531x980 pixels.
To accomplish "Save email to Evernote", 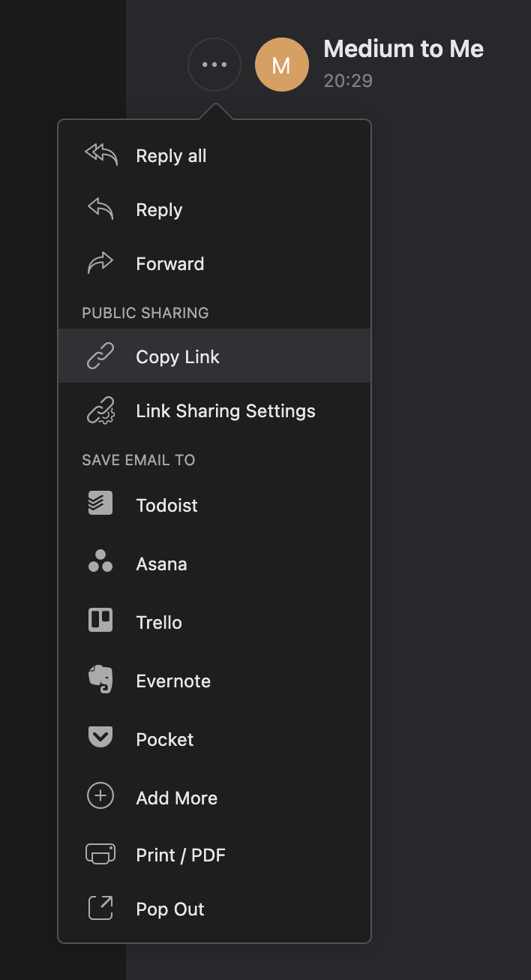I will tap(214, 681).
